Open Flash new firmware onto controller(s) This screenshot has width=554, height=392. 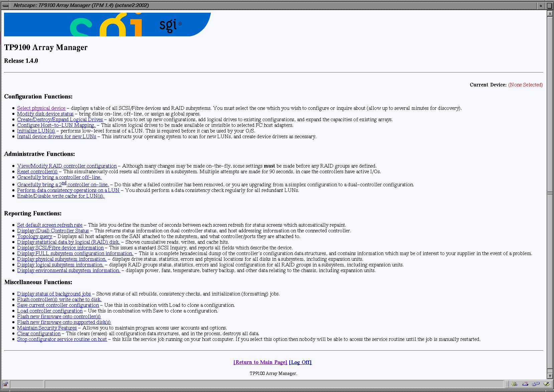59,317
